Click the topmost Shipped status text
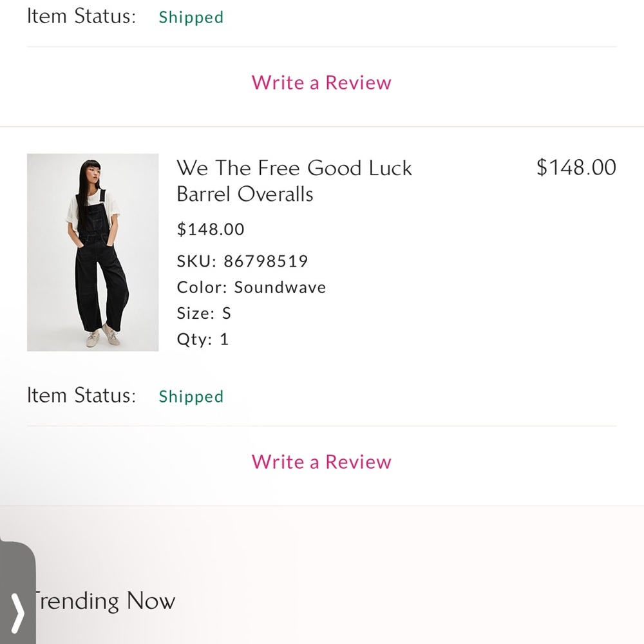This screenshot has width=644, height=644. (x=191, y=17)
